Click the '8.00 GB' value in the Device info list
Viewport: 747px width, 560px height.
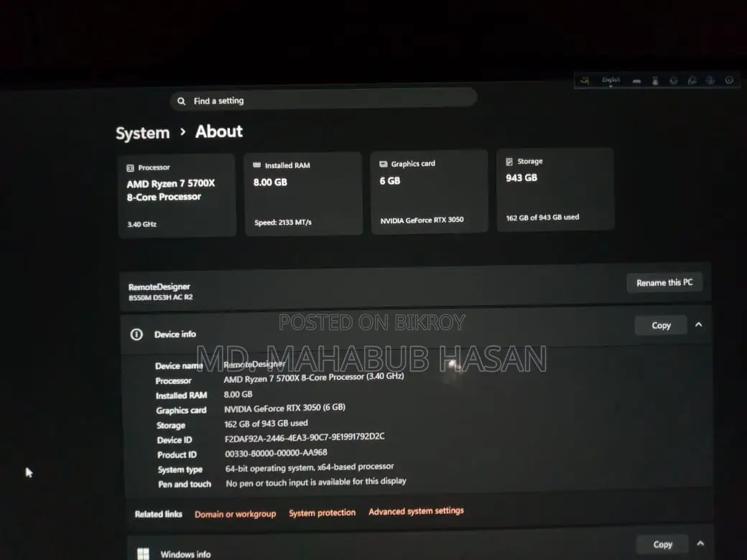tap(238, 394)
